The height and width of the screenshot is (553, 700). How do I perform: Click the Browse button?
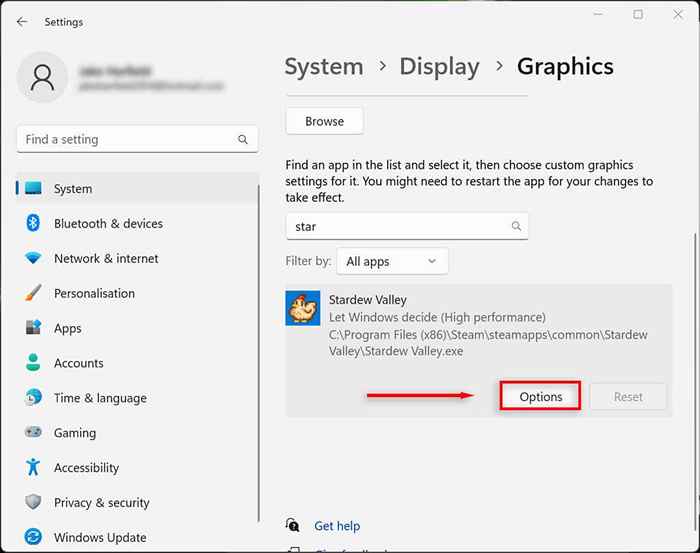(x=325, y=121)
